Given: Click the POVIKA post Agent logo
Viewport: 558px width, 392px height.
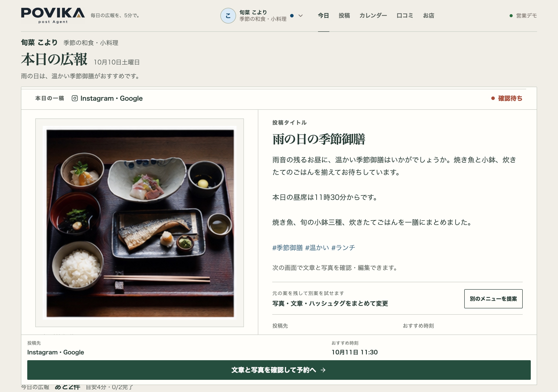Looking at the screenshot, I should pyautogui.click(x=53, y=15).
